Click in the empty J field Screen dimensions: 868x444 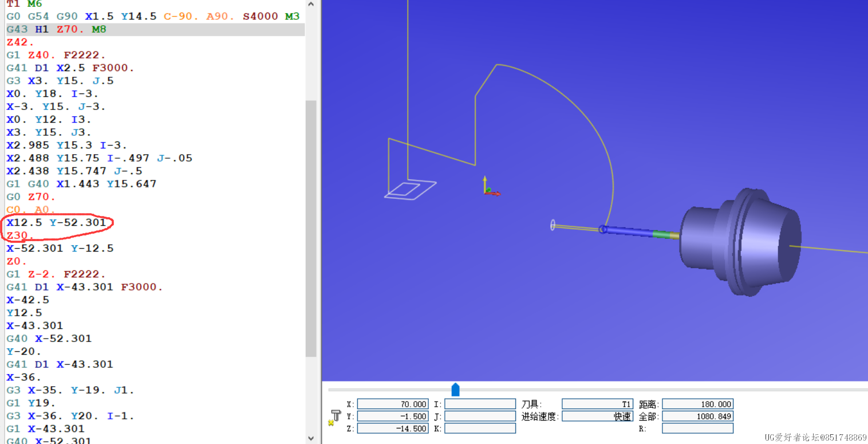(x=480, y=417)
